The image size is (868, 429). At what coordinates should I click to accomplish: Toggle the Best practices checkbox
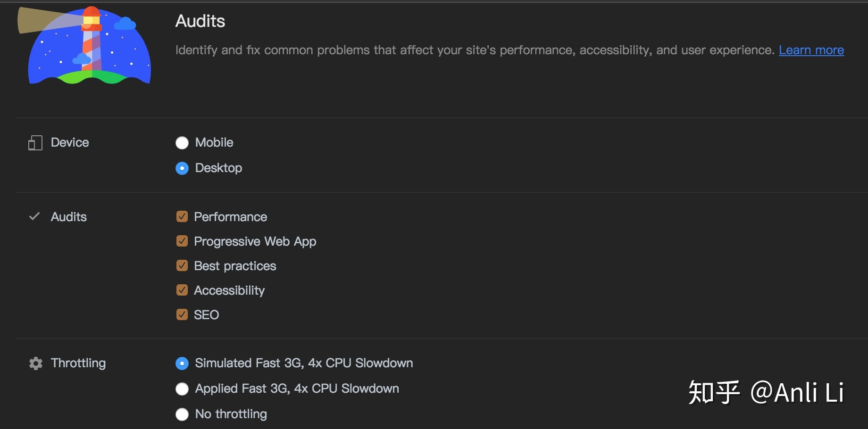(x=182, y=265)
